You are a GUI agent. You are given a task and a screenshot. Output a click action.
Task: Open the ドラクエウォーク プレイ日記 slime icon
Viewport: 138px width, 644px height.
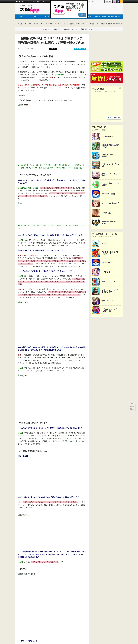(x=96, y=156)
